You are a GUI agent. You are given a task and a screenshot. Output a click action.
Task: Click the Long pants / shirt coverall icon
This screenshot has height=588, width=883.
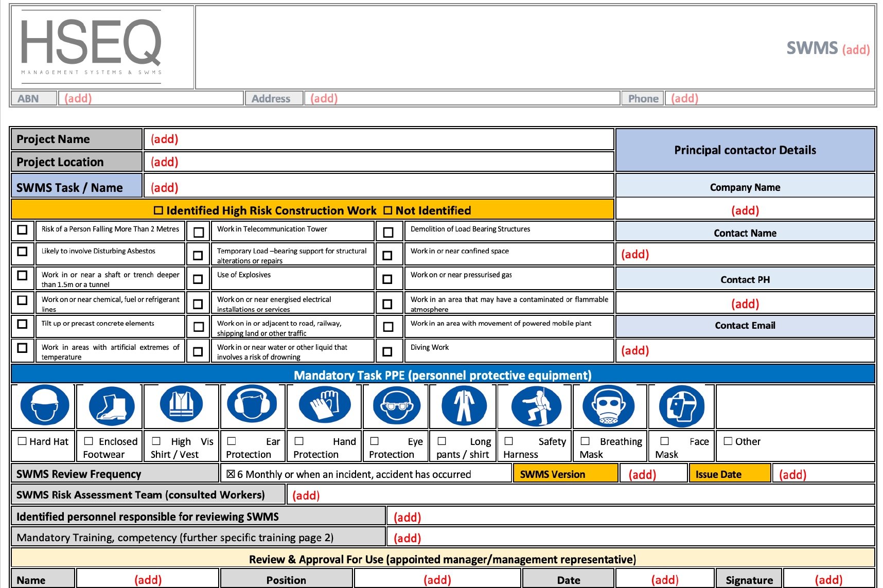pyautogui.click(x=464, y=405)
